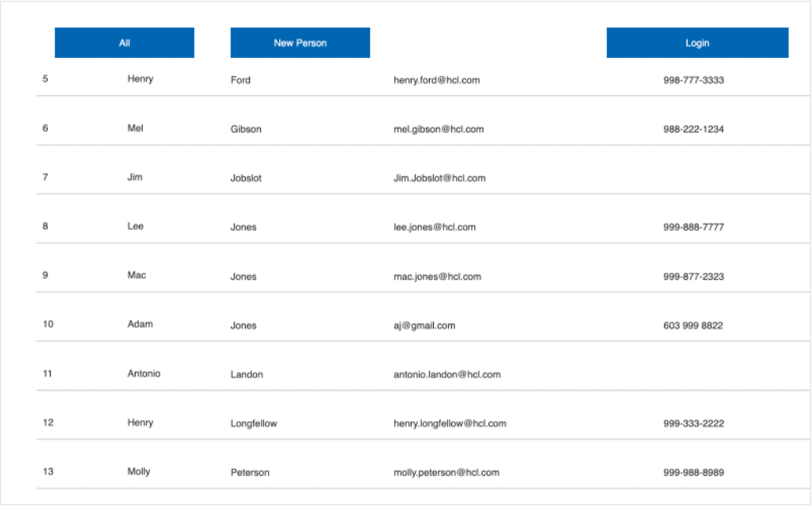Click last name Jones in Adam's row
812x506 pixels.
click(x=243, y=325)
